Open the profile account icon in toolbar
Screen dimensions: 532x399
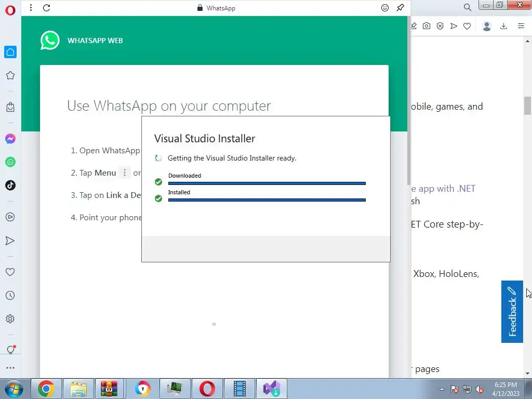pyautogui.click(x=487, y=26)
